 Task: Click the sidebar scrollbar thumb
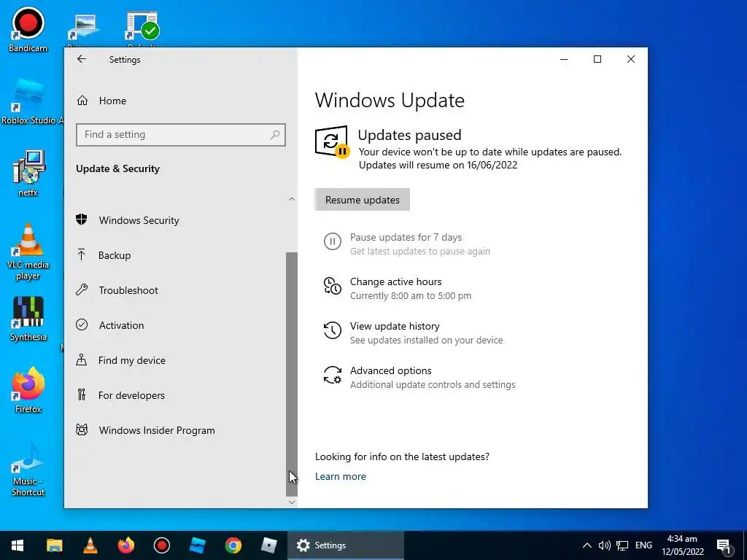coord(292,374)
